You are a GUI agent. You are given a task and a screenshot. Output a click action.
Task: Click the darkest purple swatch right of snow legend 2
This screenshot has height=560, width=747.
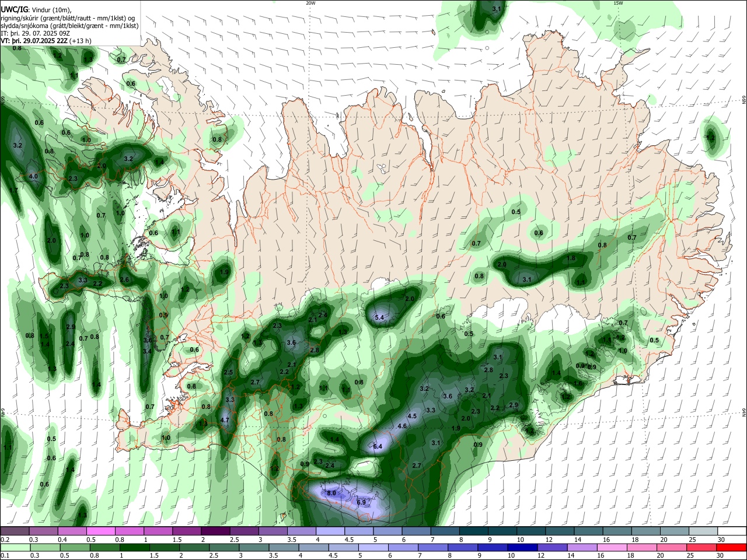[x=215, y=531]
